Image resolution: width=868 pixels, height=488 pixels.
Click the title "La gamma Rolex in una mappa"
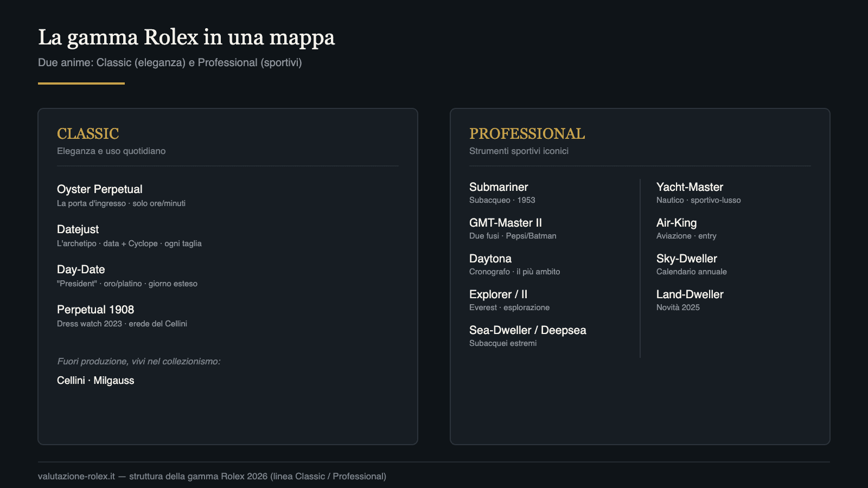(x=186, y=37)
